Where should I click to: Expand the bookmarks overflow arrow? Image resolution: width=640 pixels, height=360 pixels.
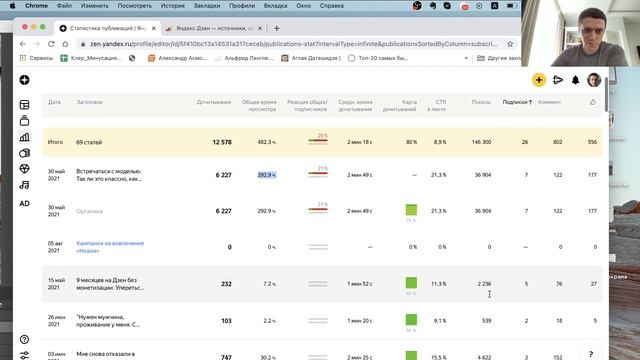coord(466,58)
